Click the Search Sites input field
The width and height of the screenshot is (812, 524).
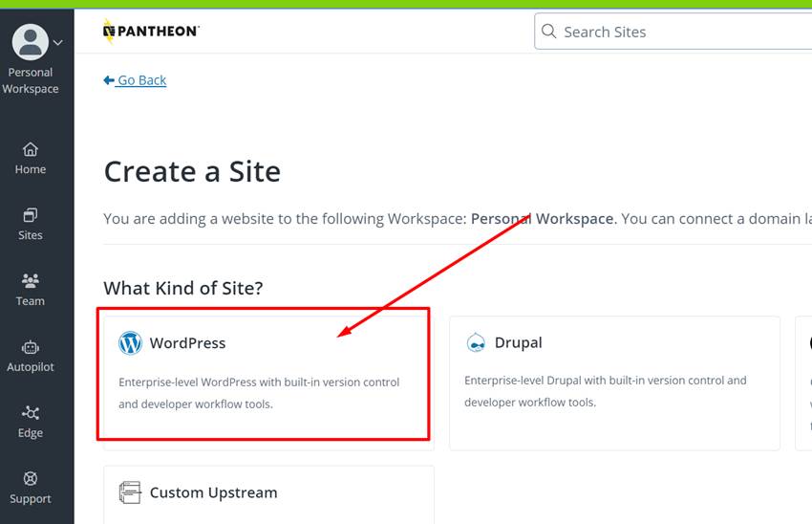[x=678, y=32]
